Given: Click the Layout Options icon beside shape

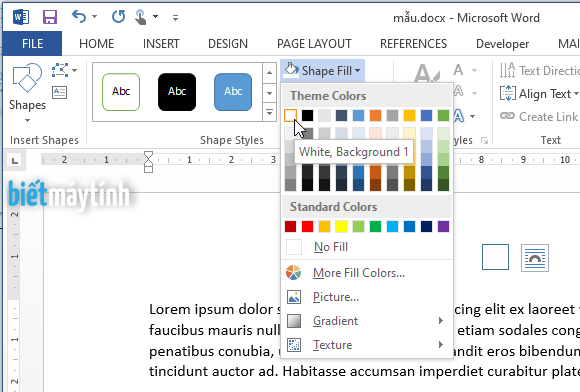Looking at the screenshot, I should coord(535,258).
